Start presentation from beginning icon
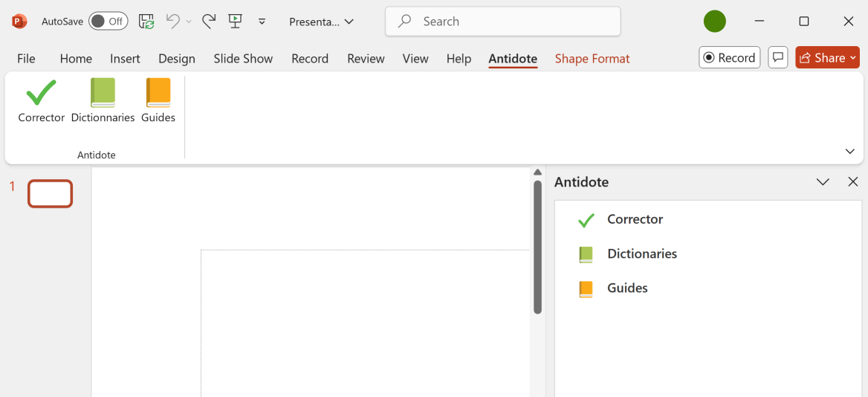The height and width of the screenshot is (397, 868). point(236,22)
